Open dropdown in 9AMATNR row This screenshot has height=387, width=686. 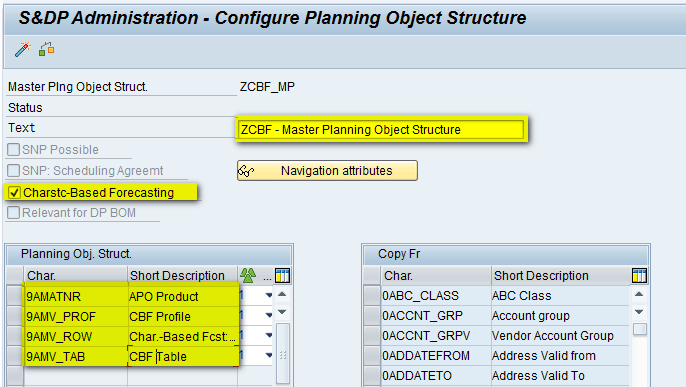[x=269, y=296]
